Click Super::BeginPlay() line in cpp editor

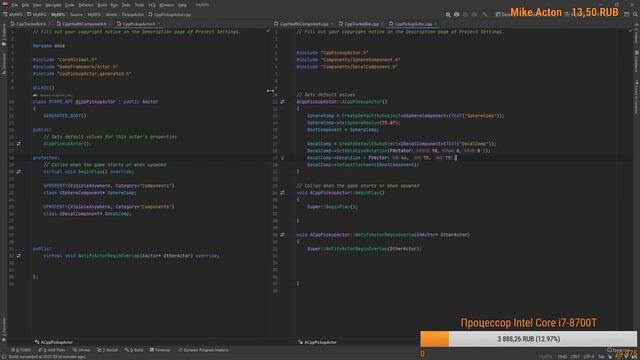(x=333, y=207)
